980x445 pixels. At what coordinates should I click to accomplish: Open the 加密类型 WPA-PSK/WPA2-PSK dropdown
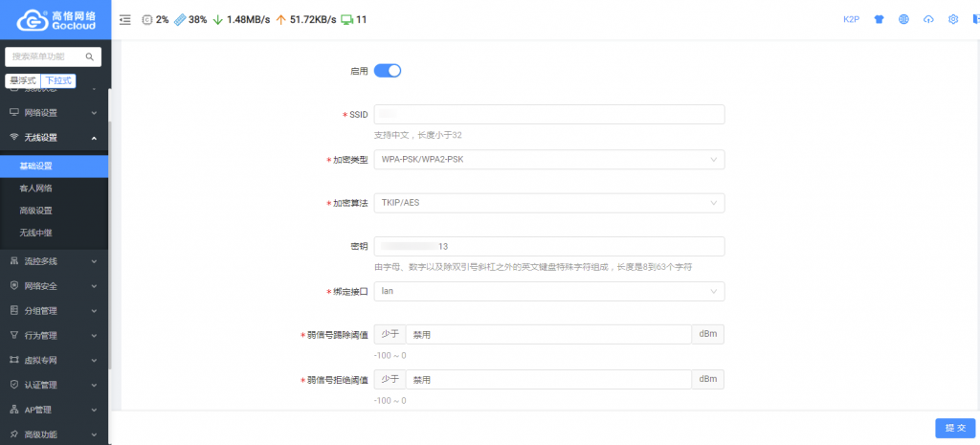point(549,160)
